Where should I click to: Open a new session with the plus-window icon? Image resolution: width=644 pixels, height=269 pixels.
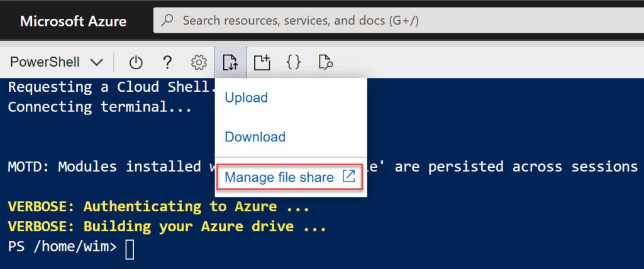(262, 62)
